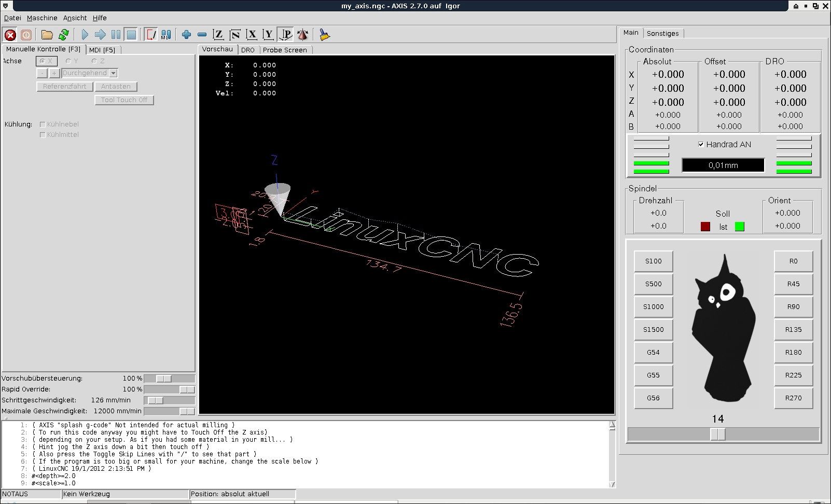The width and height of the screenshot is (831, 504).
Task: Switch preview to Z top view
Action: (218, 35)
